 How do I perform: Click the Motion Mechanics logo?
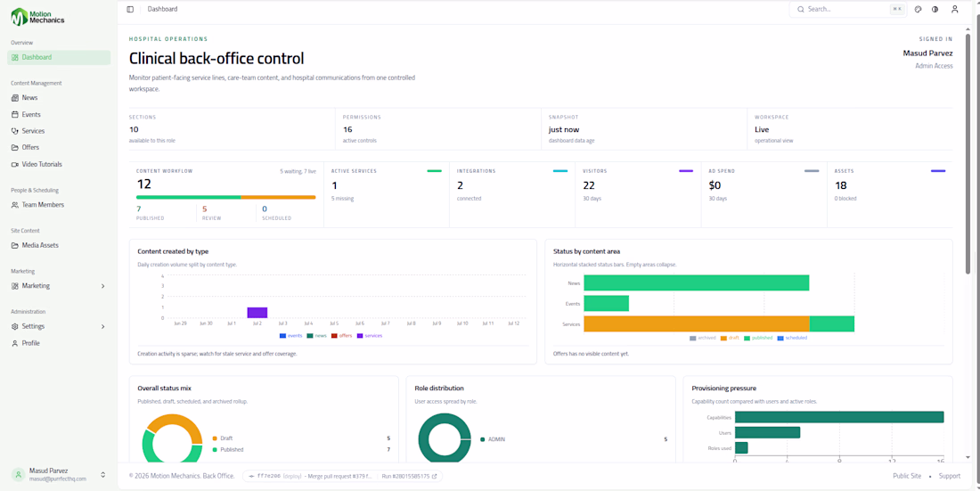tap(37, 17)
